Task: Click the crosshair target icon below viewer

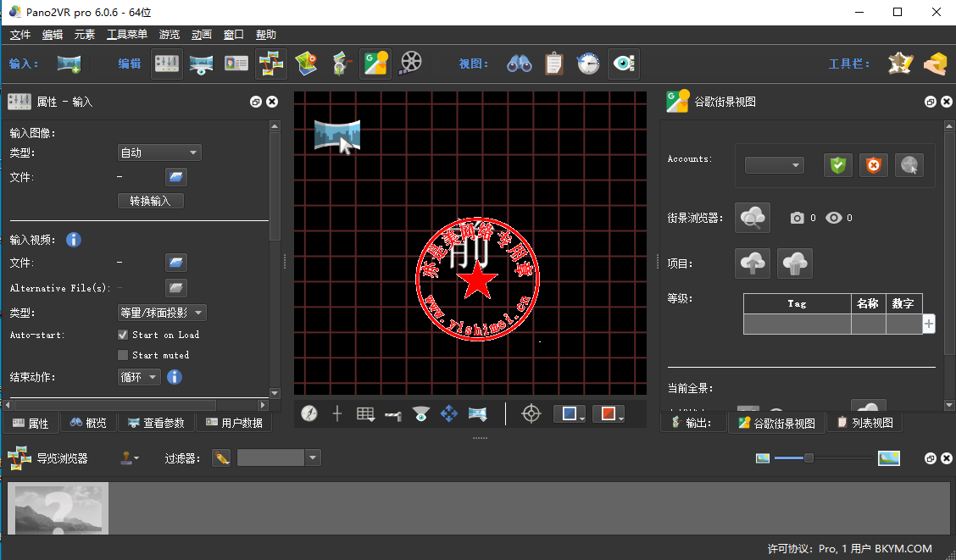Action: click(531, 413)
